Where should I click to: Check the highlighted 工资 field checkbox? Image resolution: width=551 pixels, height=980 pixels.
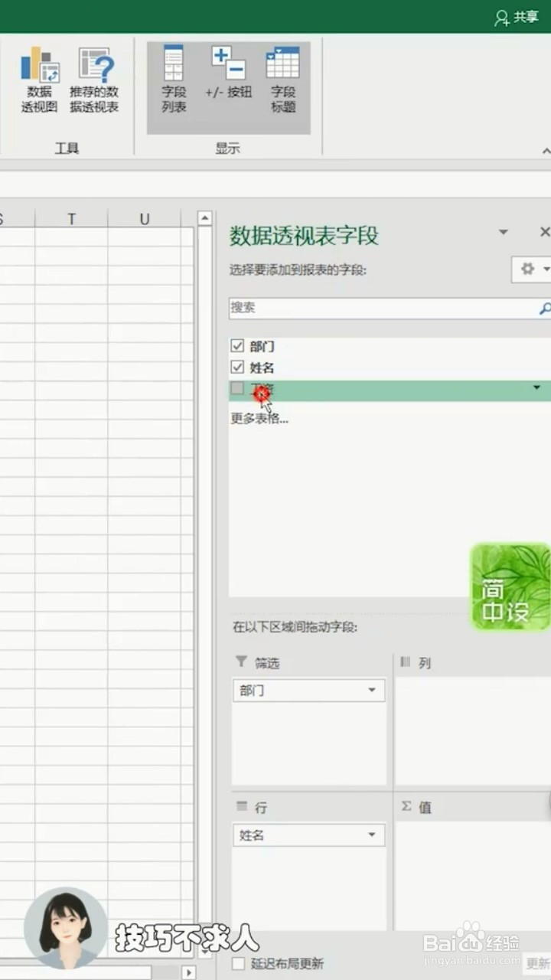(x=237, y=389)
